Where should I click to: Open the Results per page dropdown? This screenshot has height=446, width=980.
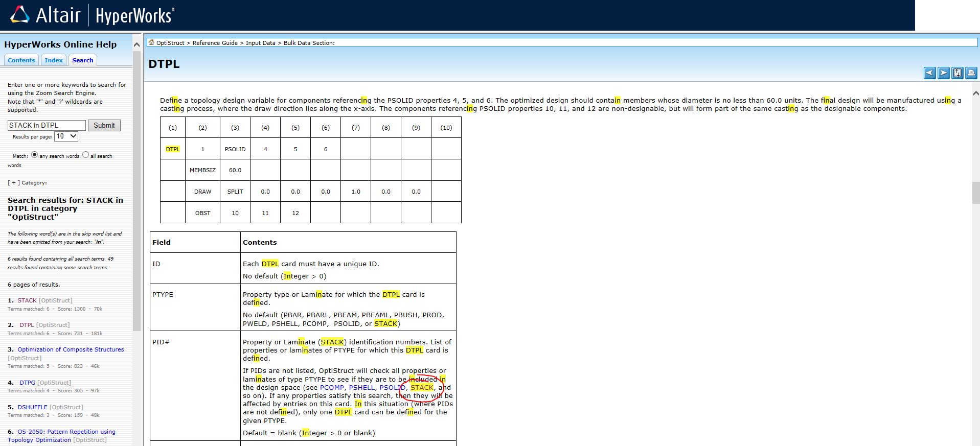pos(66,136)
